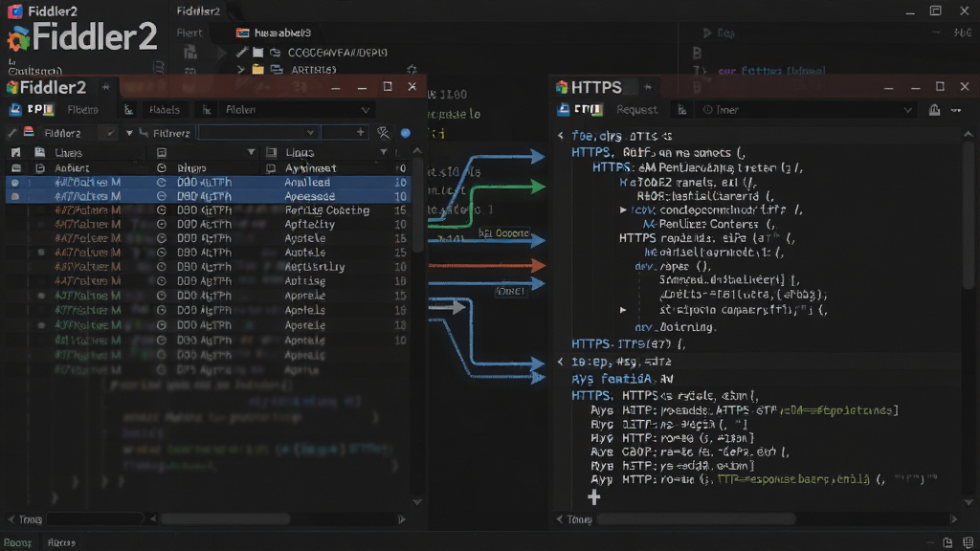Screen dimensions: 980x551
Task: Expand the ARTIBI6 folder in the background window
Action: click(240, 70)
